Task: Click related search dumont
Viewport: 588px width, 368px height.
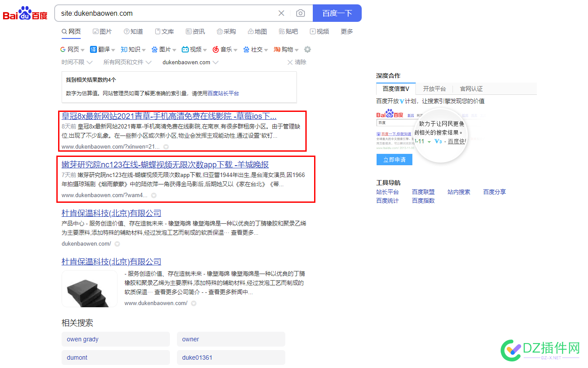Action: click(115, 358)
